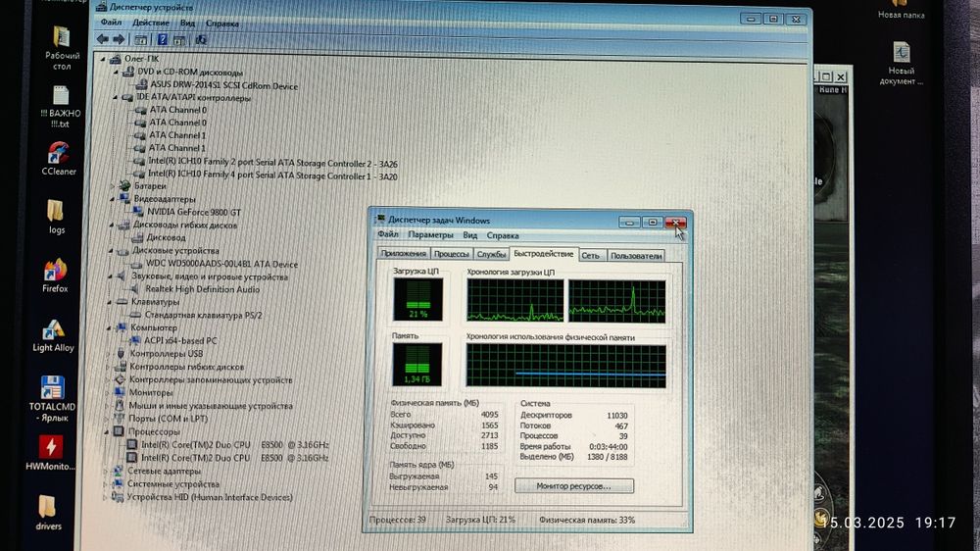Collapse the Видеоадаптеры node
Image resolution: width=980 pixels, height=551 pixels.
click(113, 199)
